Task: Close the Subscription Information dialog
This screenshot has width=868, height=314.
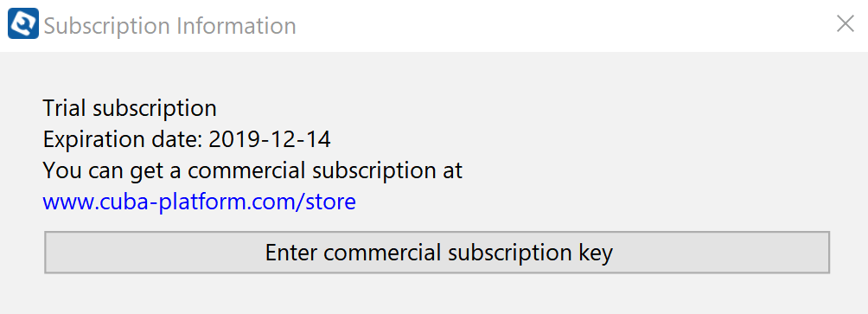Action: (x=846, y=24)
